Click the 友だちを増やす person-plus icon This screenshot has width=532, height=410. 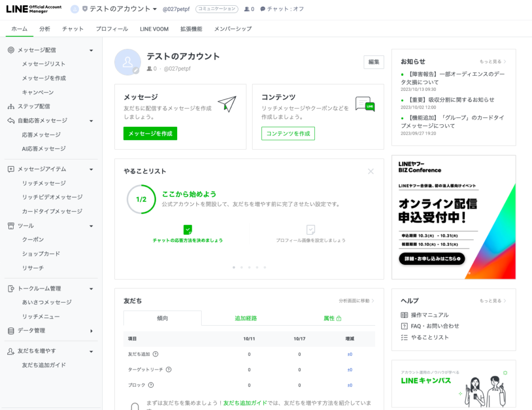click(11, 351)
